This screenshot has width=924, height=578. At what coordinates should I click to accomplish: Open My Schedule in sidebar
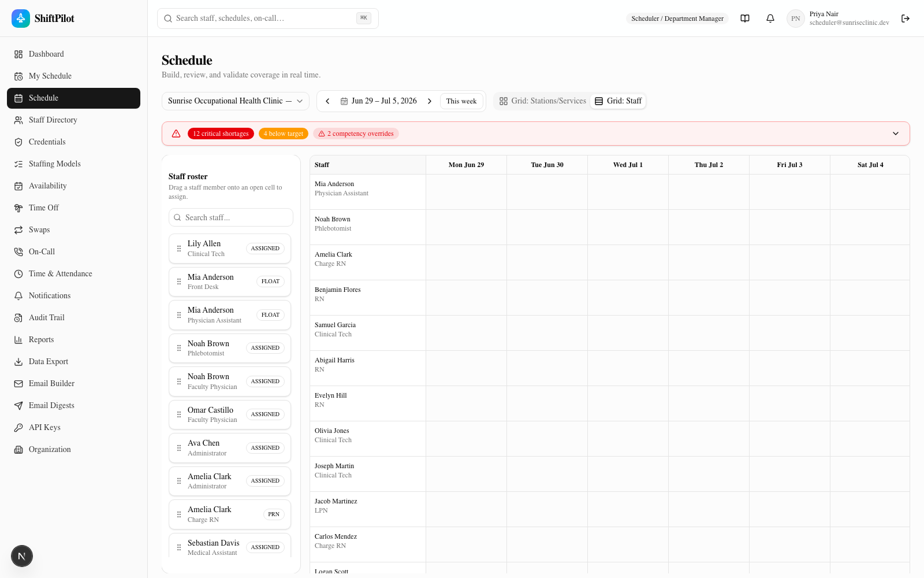coord(73,76)
